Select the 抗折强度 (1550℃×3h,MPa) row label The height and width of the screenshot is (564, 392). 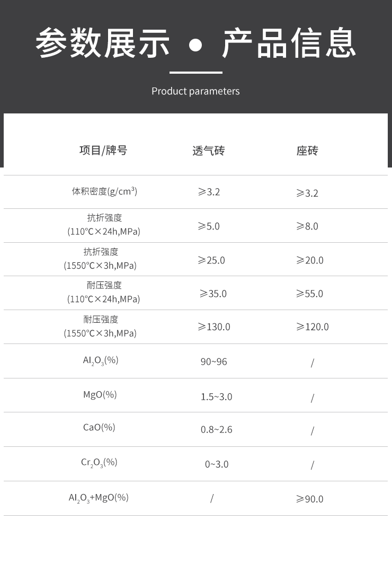coord(100,259)
